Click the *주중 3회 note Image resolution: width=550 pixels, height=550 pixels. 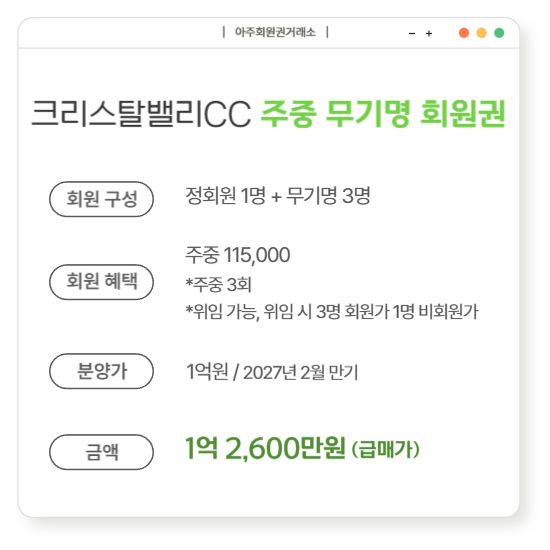pos(219,284)
